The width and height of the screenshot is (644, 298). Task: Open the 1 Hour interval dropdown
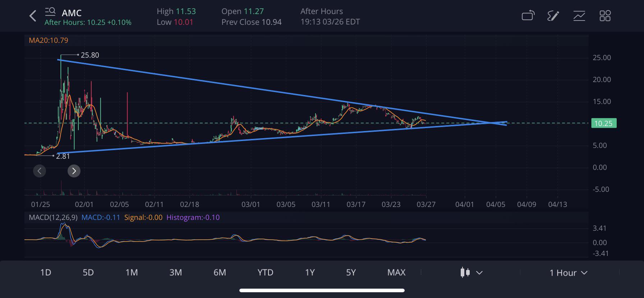pyautogui.click(x=568, y=273)
